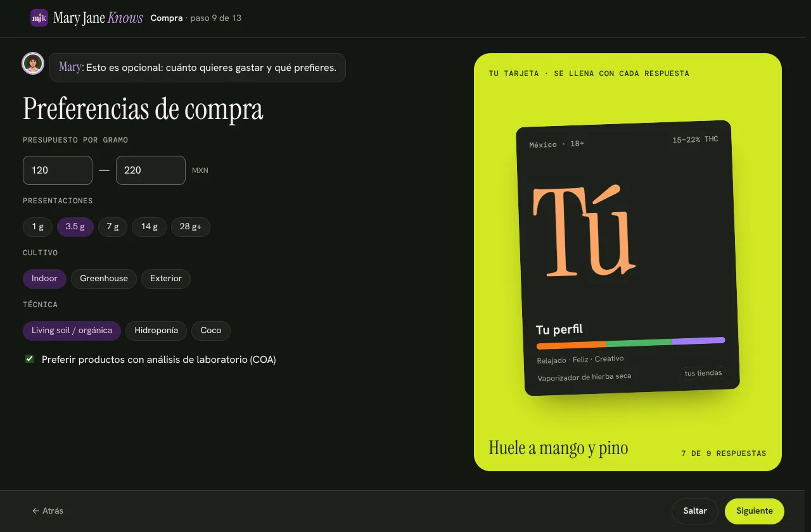Click the 'México · 18+' card label

point(557,144)
